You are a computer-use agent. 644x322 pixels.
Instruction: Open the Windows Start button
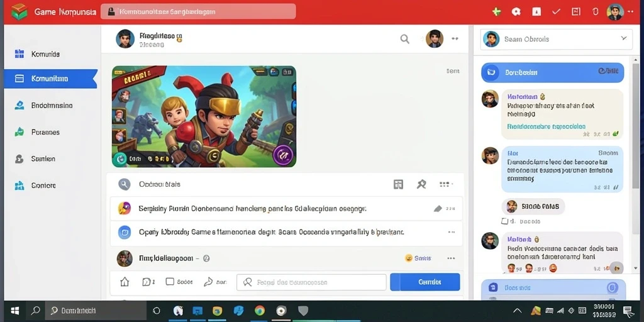tap(15, 311)
